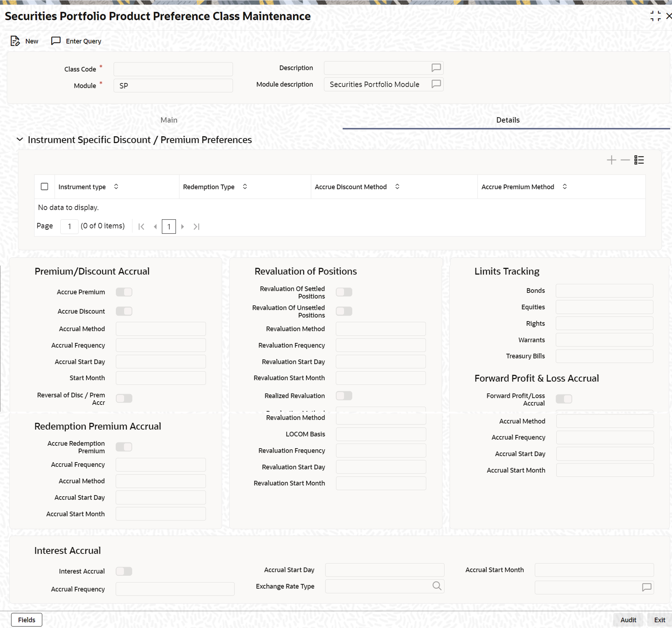Open single record view list icon
This screenshot has width=672, height=628.
pyautogui.click(x=639, y=160)
